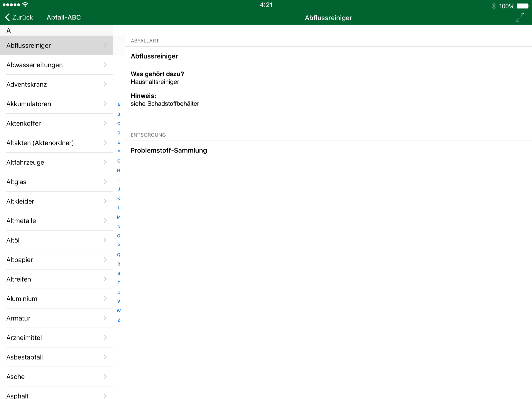
Task: Click chevron on Abwasserleitungen row
Action: 105,65
